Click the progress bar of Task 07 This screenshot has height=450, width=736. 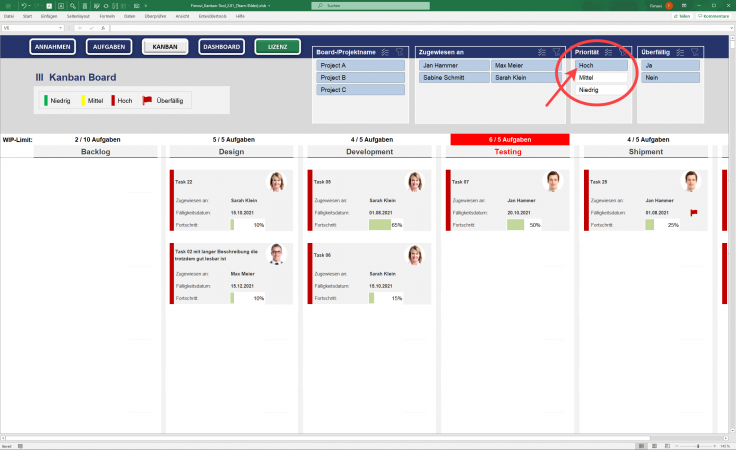coord(515,225)
